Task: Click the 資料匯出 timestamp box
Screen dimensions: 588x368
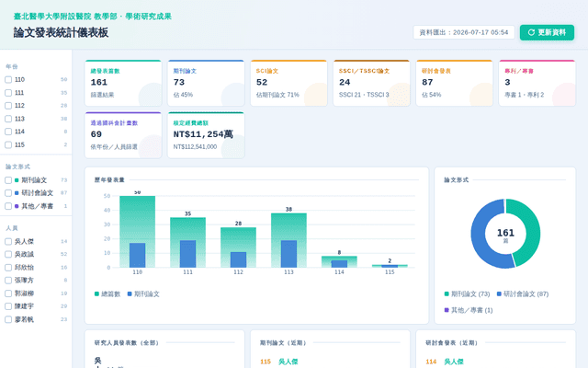Action: pyautogui.click(x=463, y=32)
